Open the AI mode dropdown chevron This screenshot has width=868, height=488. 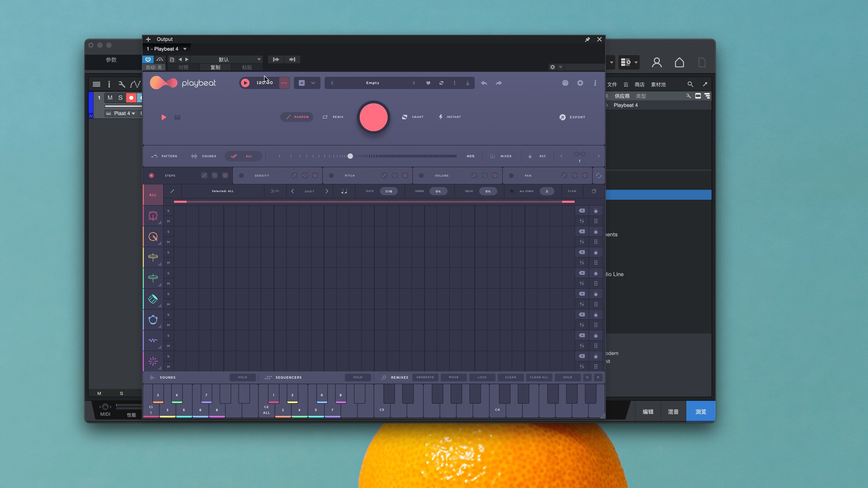(313, 83)
